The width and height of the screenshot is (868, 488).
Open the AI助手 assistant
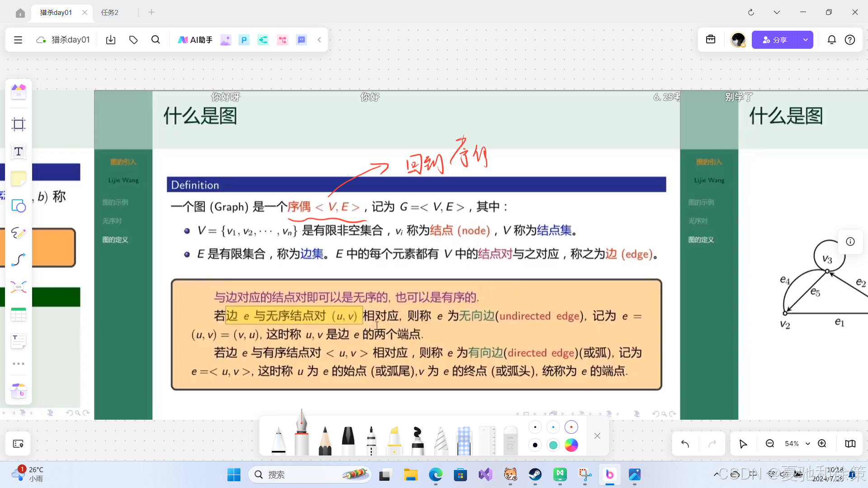(195, 40)
